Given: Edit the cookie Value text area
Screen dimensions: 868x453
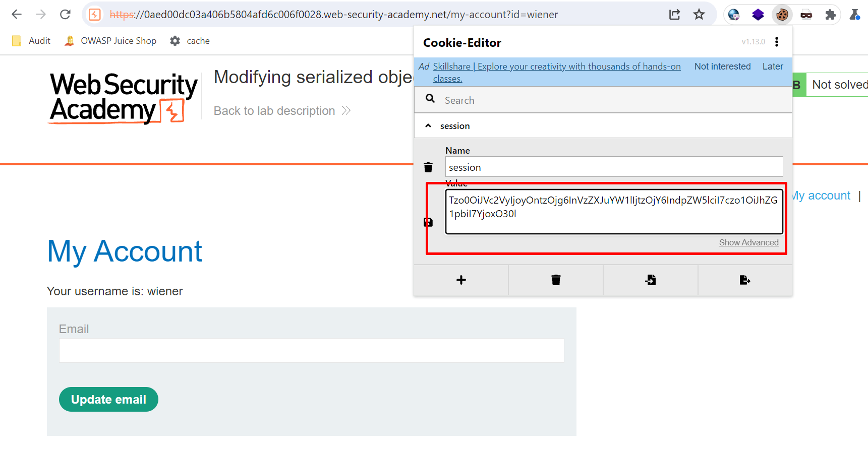Looking at the screenshot, I should [614, 212].
